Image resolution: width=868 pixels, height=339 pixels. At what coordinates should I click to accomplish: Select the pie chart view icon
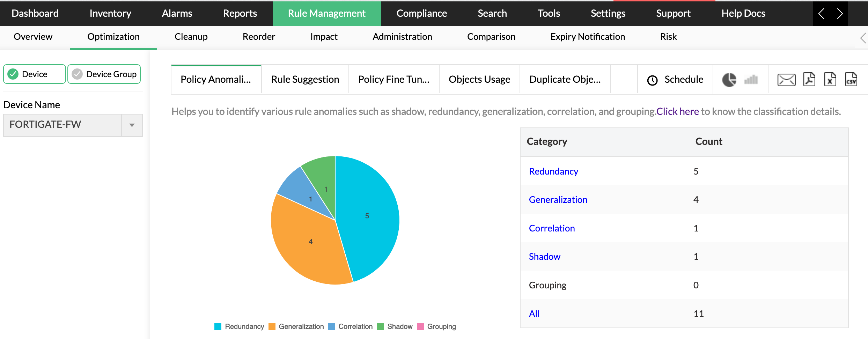click(730, 79)
